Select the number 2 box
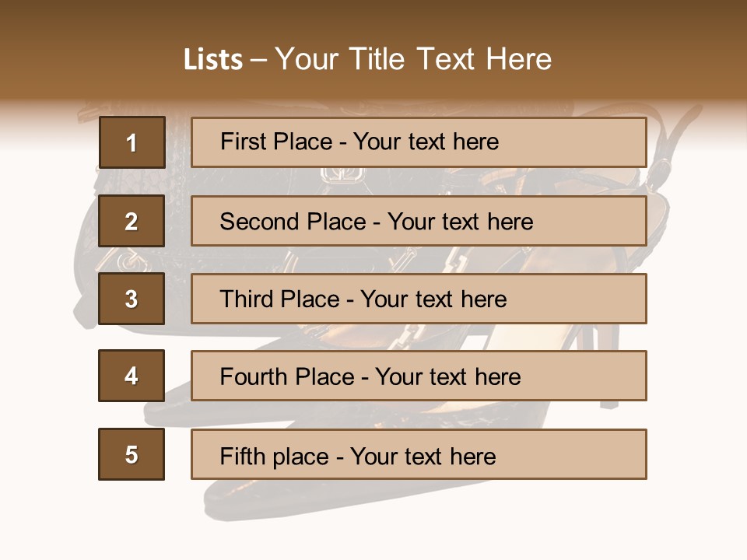The height and width of the screenshot is (560, 747). pyautogui.click(x=132, y=221)
